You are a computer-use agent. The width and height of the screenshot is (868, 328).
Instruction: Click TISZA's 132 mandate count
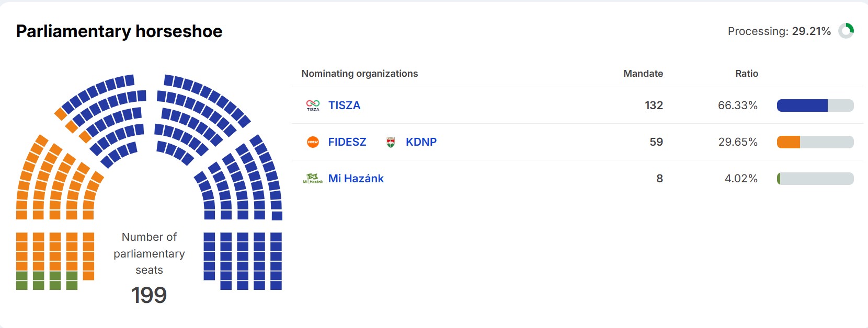tap(654, 106)
